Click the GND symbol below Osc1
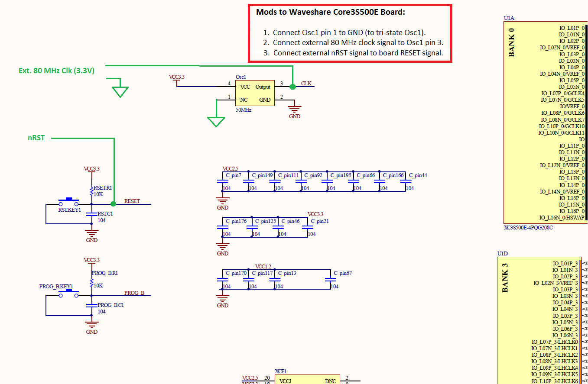This screenshot has width=588, height=384. pyautogui.click(x=295, y=108)
